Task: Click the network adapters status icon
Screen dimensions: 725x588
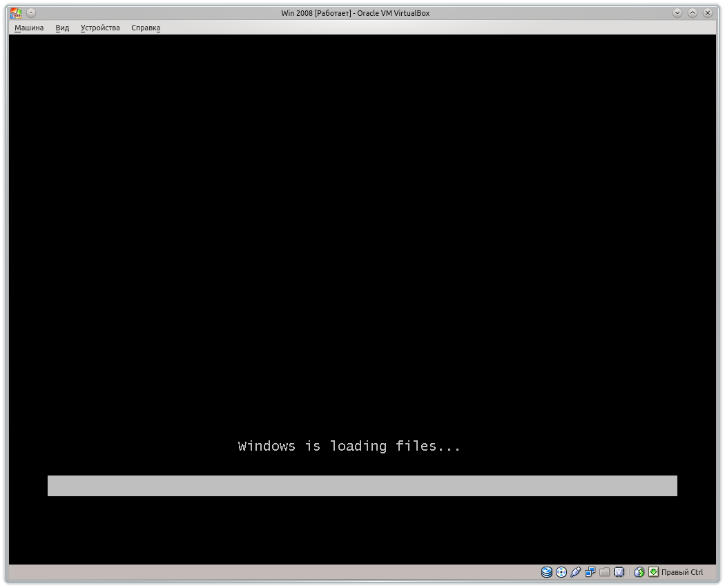Action: pyautogui.click(x=590, y=572)
